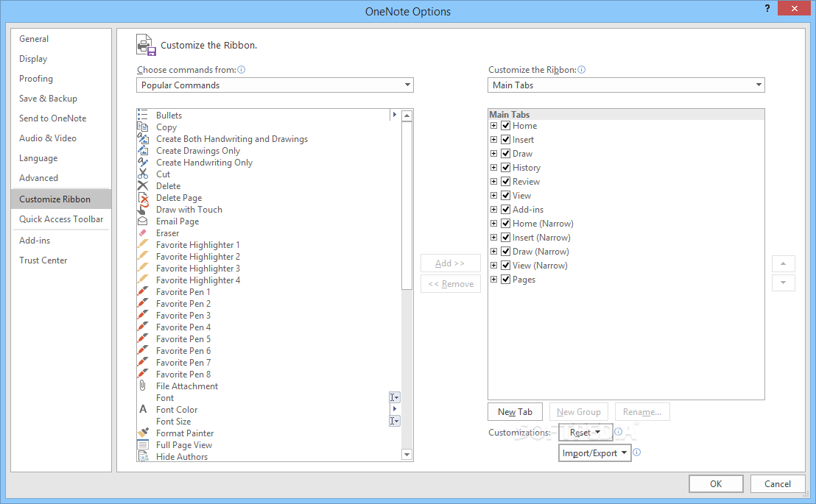Open the Popular Commands dropdown
The height and width of the screenshot is (504, 816).
coord(275,85)
